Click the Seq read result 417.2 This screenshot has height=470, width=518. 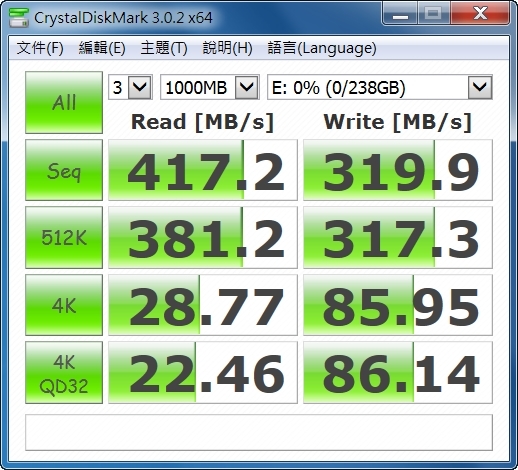click(x=203, y=170)
